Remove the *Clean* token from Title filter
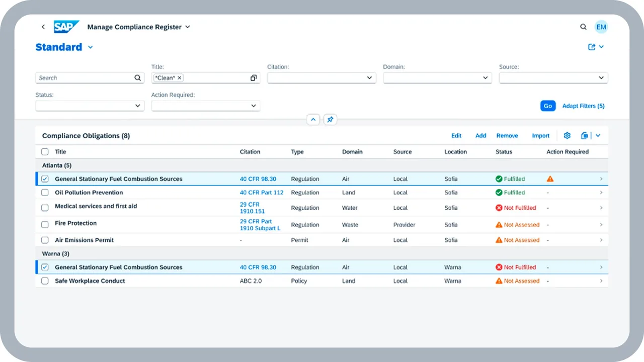Viewport: 644px width, 362px height. [x=180, y=78]
